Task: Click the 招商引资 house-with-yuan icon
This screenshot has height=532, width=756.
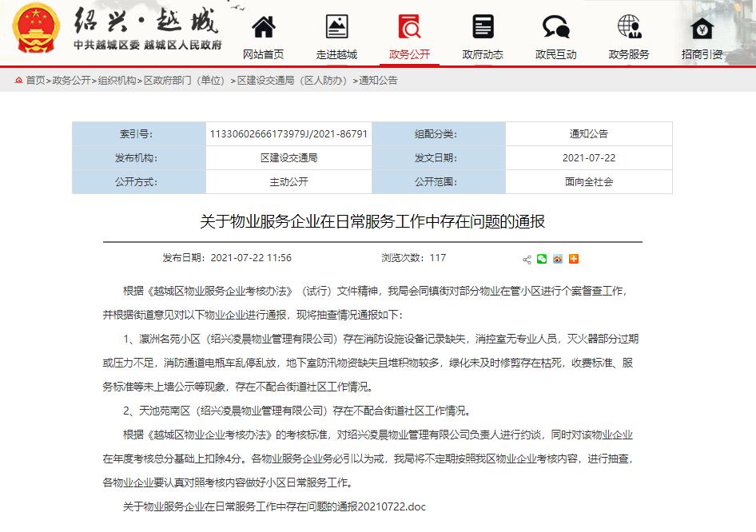Action: (702, 26)
